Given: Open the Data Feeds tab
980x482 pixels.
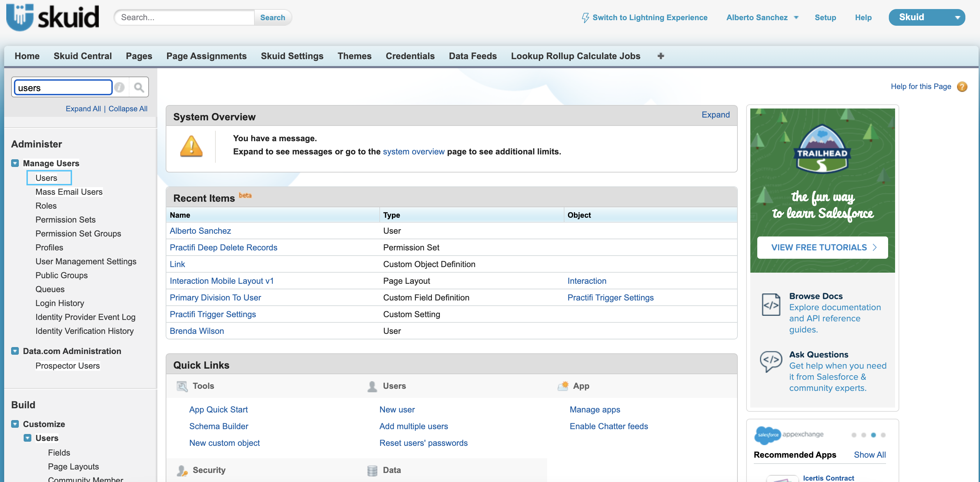Looking at the screenshot, I should click(x=473, y=56).
